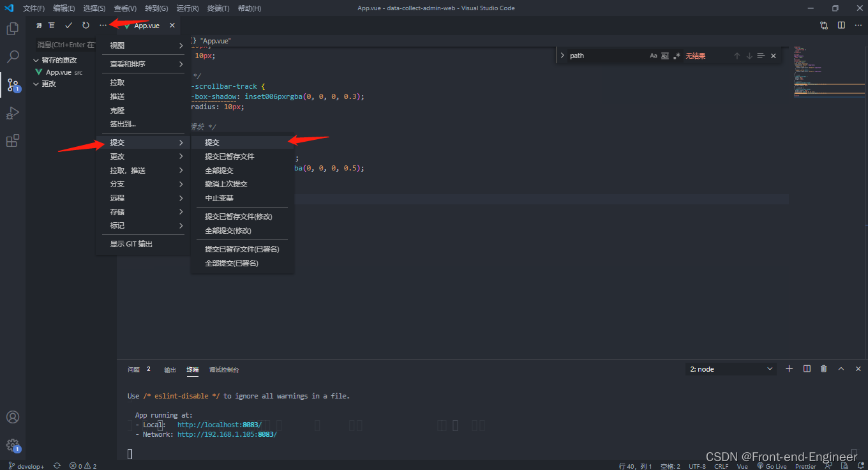Image resolution: width=868 pixels, height=470 pixels.
Task: Open the 分支 submenu
Action: click(143, 184)
